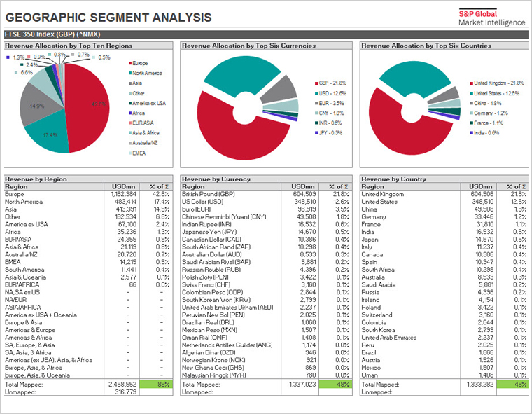This screenshot has width=532, height=414.
Task: Select the Chinese Renminbi (Yuan) (CNY) row
Action: (266, 216)
